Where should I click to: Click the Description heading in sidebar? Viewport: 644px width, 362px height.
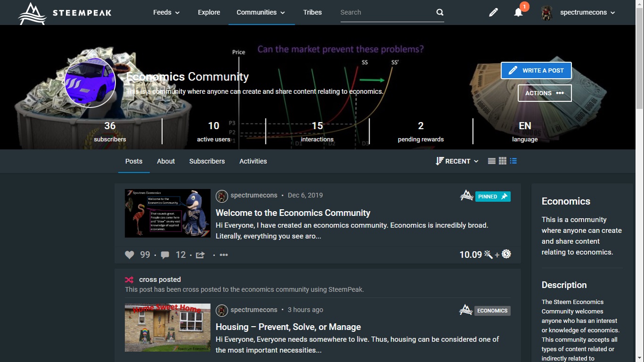(x=564, y=285)
